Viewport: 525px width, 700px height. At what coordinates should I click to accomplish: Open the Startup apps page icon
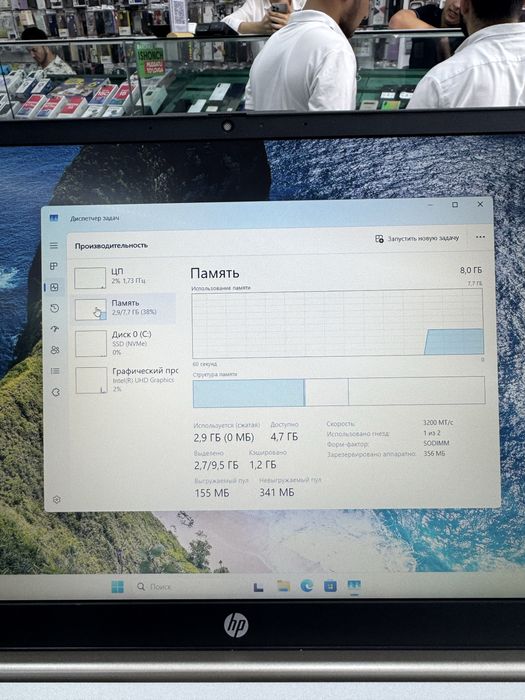point(55,329)
